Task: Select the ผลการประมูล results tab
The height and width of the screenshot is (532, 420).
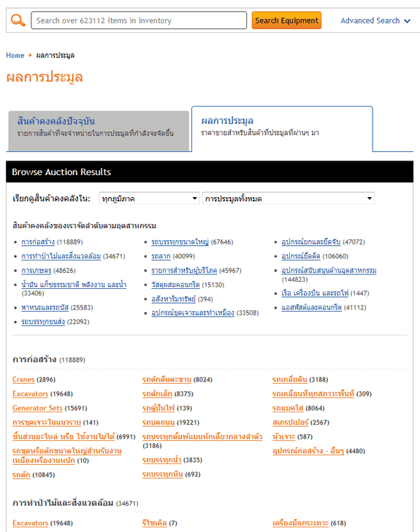Action: click(282, 128)
